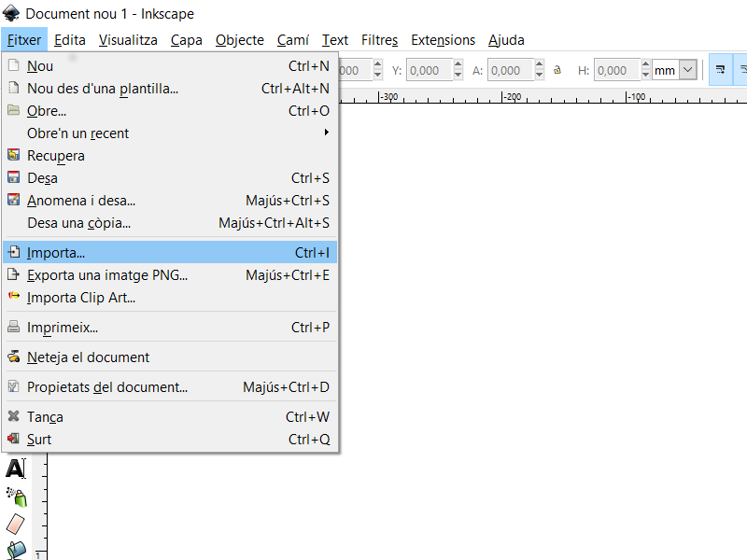Click the save-as icon beside Anomena i desa
Viewport: 747px width, 560px height.
(14, 200)
